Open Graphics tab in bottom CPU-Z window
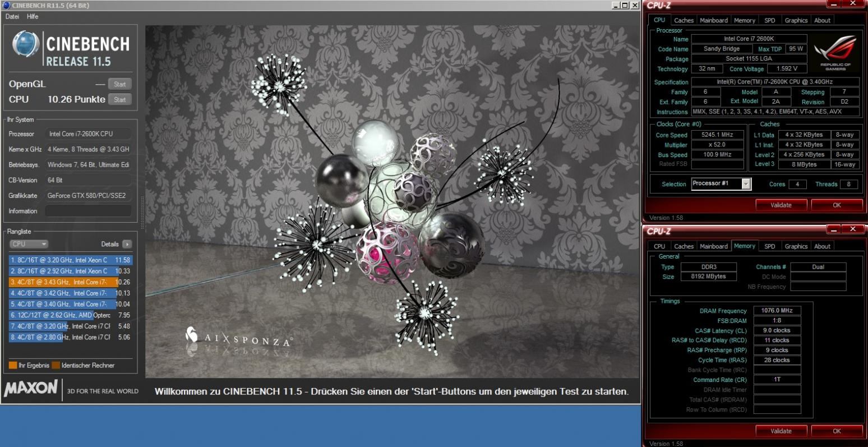Image resolution: width=868 pixels, height=447 pixels. (x=796, y=246)
